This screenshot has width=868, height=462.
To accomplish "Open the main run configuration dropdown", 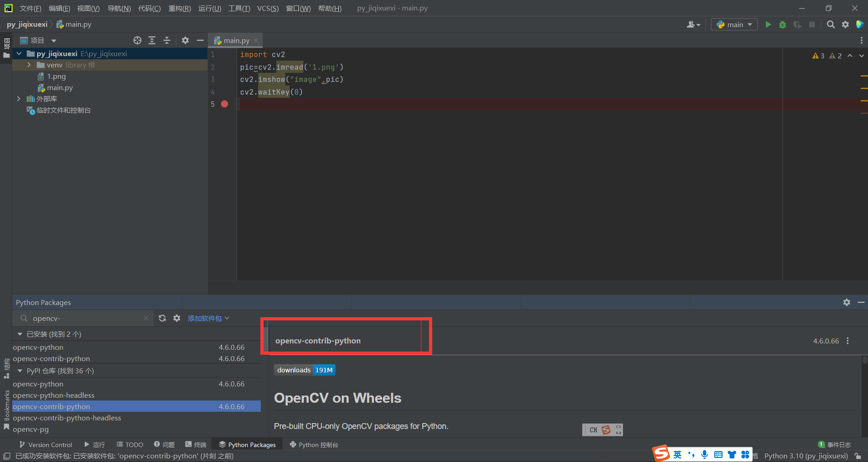I will click(x=734, y=24).
